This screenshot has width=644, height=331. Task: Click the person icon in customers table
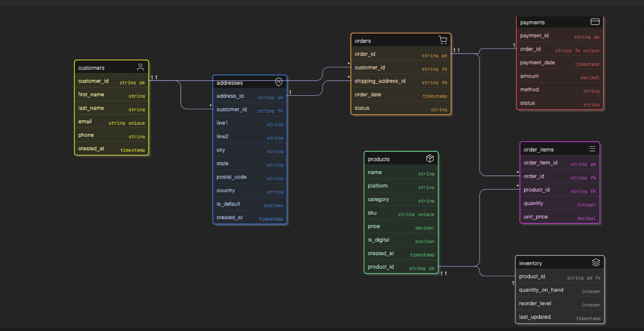140,67
